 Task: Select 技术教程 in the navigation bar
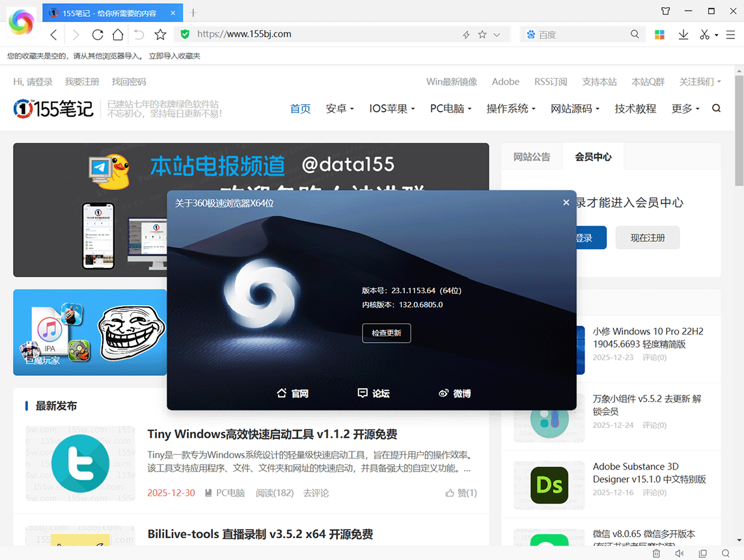pos(635,109)
